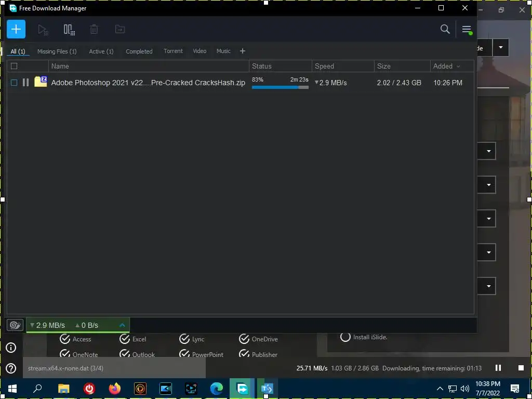
Task: Stop the Office installer download
Action: [x=521, y=368]
